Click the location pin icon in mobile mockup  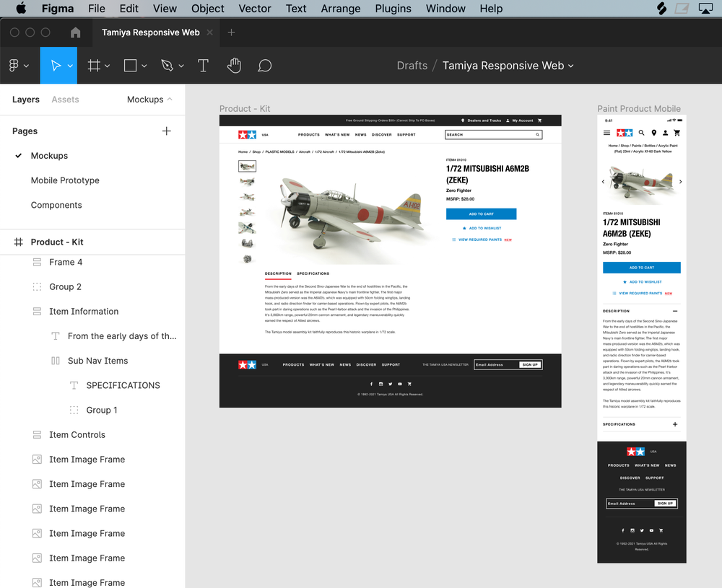tap(654, 133)
